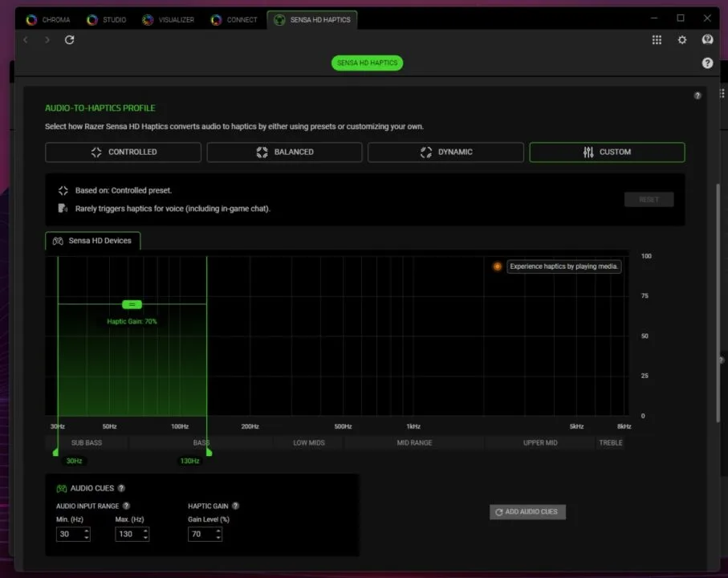Viewport: 728px width, 578px height.
Task: Open the settings gear icon
Action: point(682,39)
